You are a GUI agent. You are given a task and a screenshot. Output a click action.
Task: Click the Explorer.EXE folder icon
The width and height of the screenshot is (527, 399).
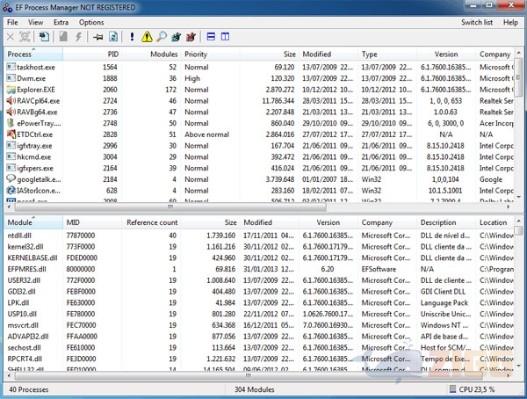coord(11,89)
